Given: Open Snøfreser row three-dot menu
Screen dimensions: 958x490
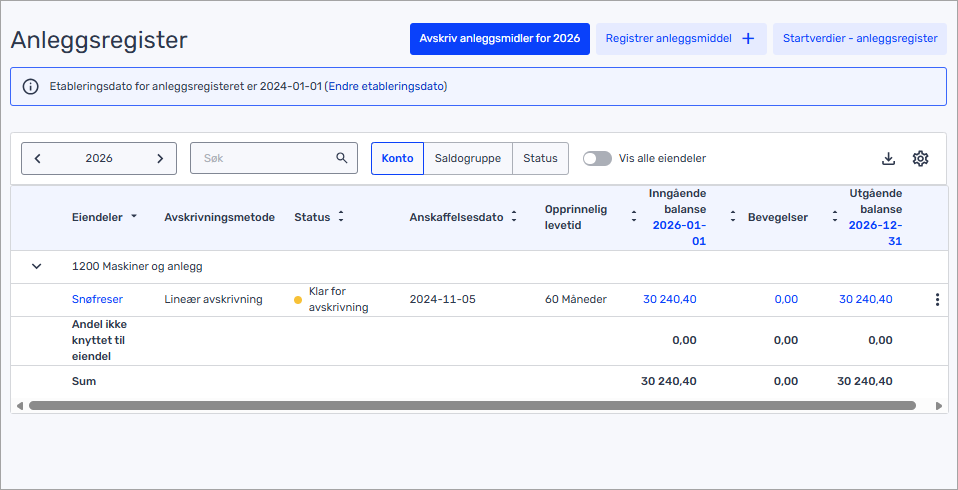Looking at the screenshot, I should click(x=937, y=299).
